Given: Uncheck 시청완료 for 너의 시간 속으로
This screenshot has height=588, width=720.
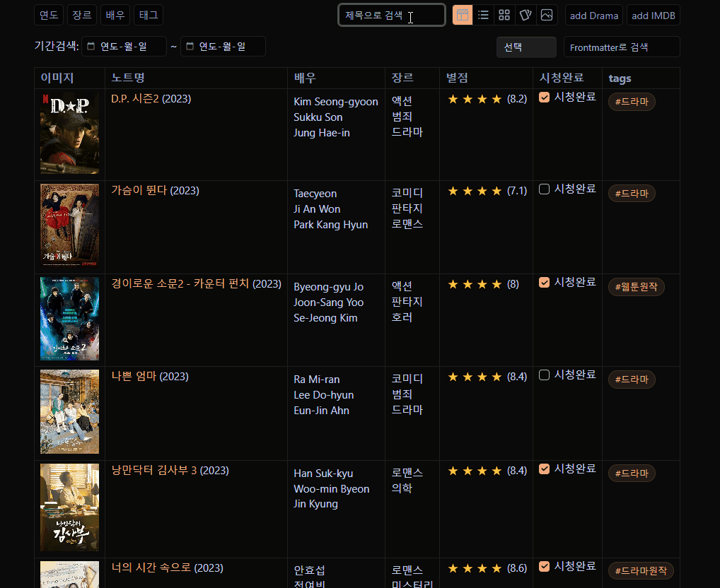Looking at the screenshot, I should coord(544,566).
